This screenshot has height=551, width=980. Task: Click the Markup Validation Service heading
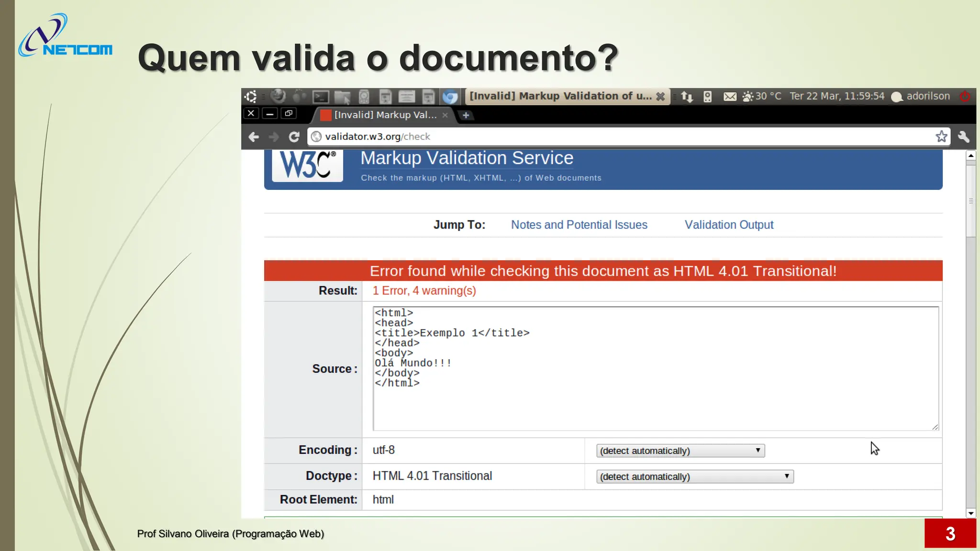click(x=467, y=158)
